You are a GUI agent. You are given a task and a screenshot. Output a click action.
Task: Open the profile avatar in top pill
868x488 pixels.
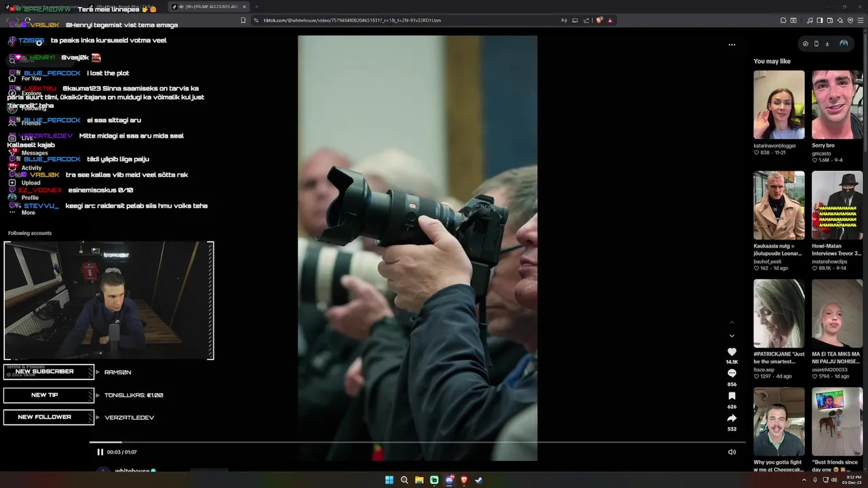tap(844, 43)
